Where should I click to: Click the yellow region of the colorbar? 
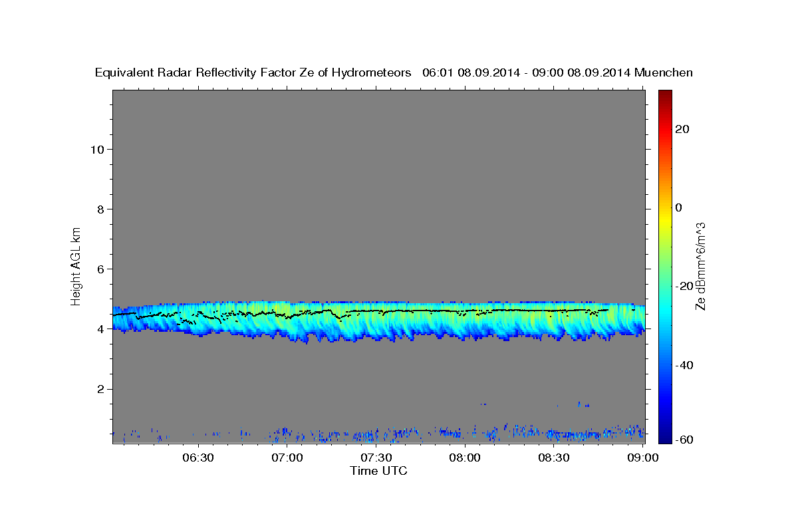pyautogui.click(x=665, y=219)
